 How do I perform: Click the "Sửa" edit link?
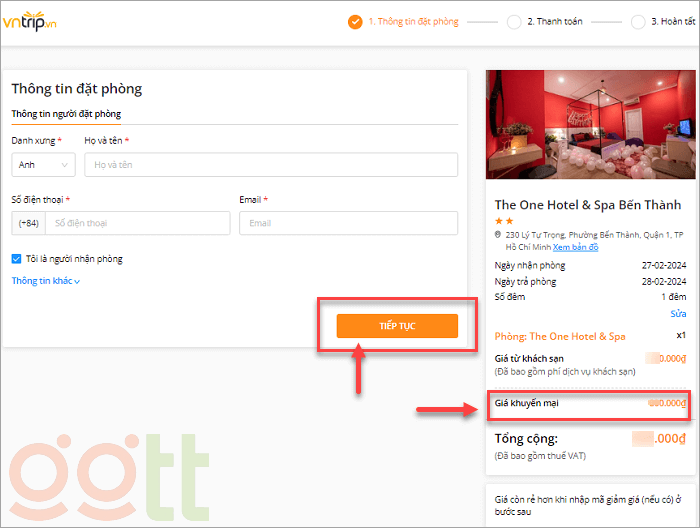click(678, 314)
